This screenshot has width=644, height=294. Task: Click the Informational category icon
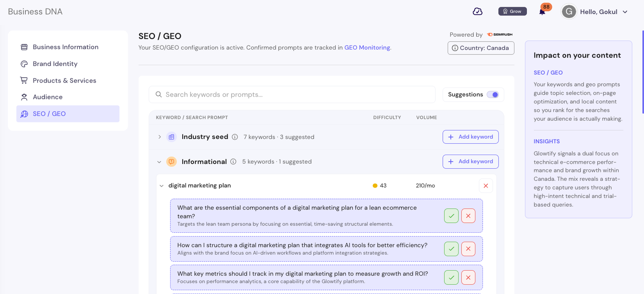(171, 161)
